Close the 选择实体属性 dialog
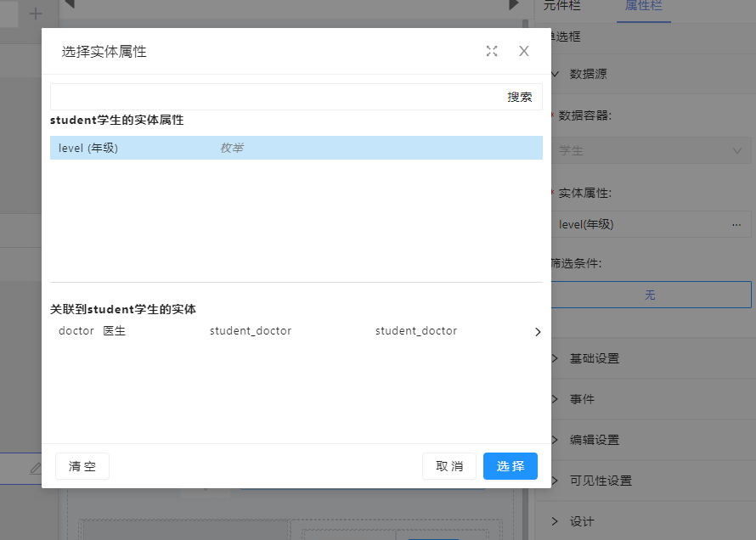The image size is (756, 540). tap(524, 51)
